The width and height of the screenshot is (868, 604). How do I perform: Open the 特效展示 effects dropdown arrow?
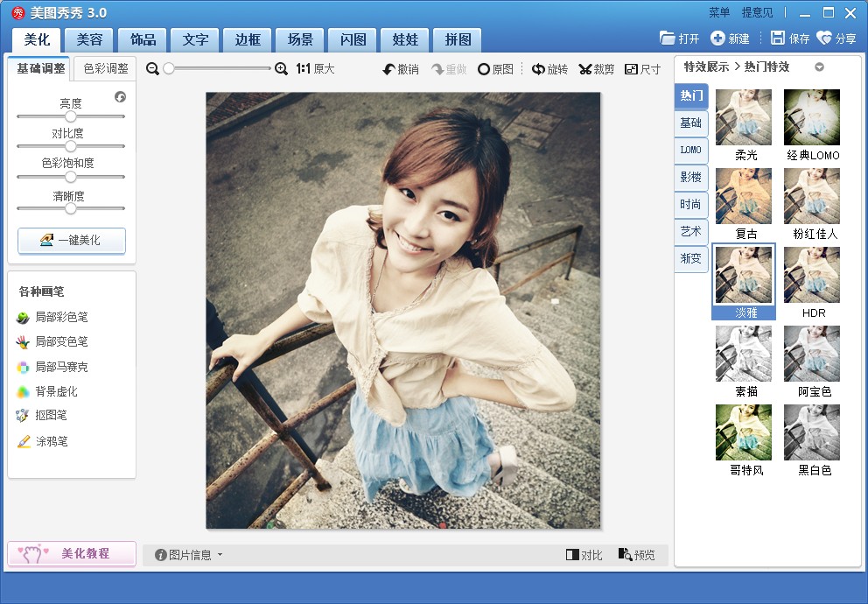(819, 67)
